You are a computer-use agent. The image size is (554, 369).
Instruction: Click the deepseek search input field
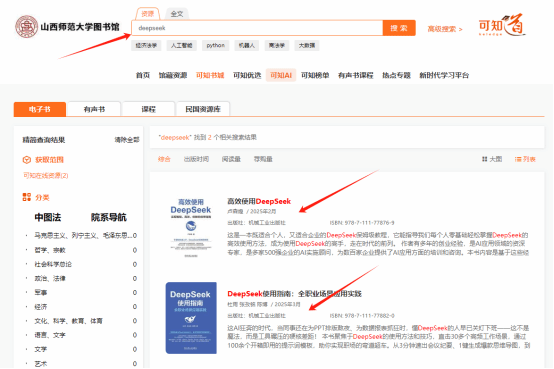point(257,28)
